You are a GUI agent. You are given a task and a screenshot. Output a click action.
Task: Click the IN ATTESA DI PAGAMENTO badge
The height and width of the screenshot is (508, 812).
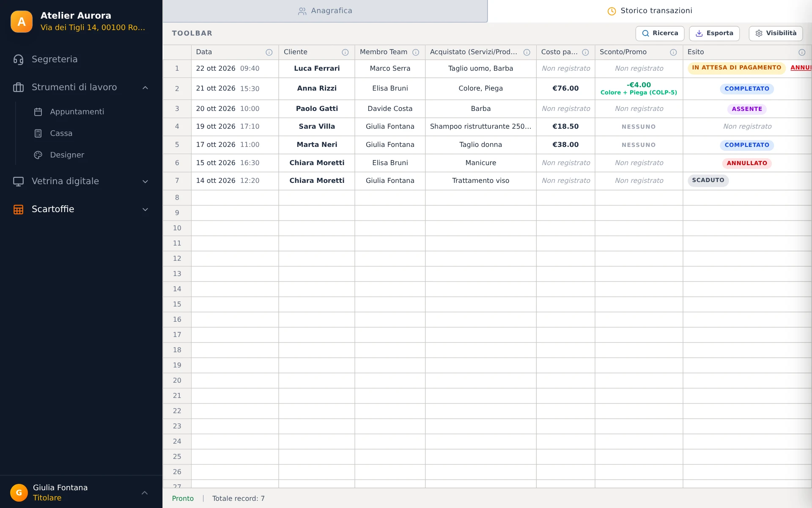736,68
